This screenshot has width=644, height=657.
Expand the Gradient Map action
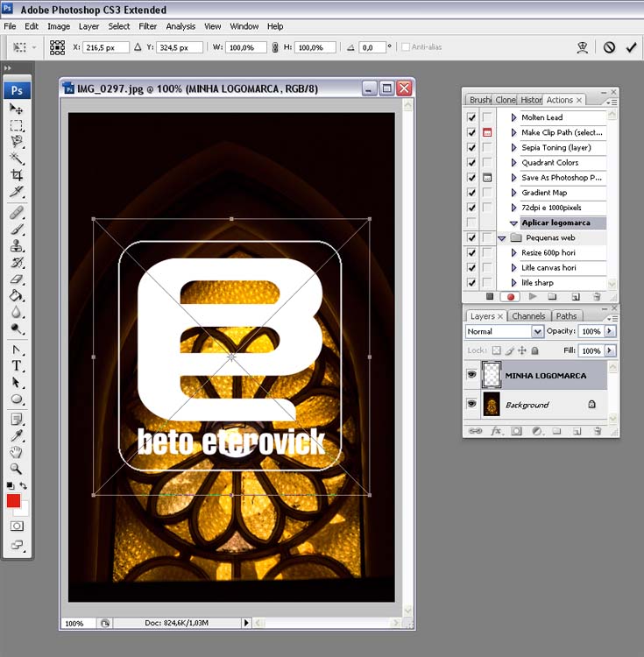[513, 193]
